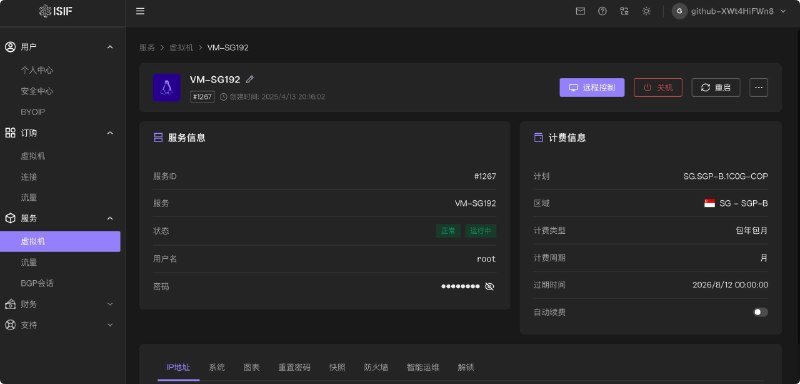
Task: Switch to the 解锁 tab
Action: point(466,367)
